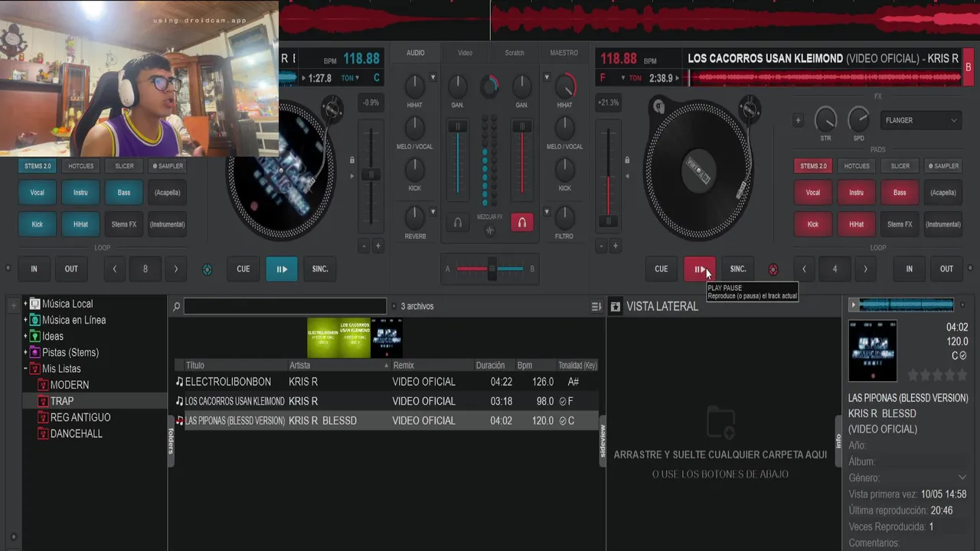The width and height of the screenshot is (980, 551).
Task: Toggle right deck Kick stem pad
Action: [x=813, y=224]
